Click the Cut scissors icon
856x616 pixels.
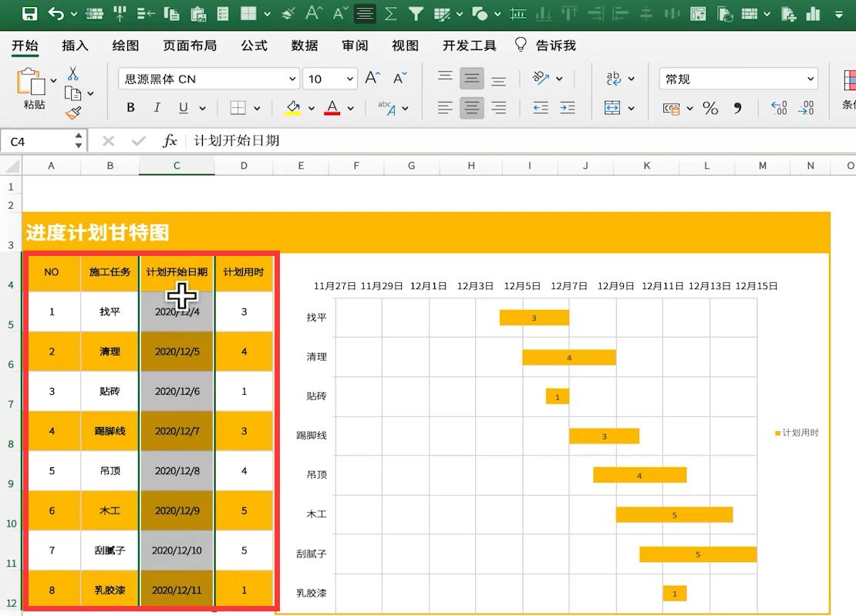click(x=72, y=73)
